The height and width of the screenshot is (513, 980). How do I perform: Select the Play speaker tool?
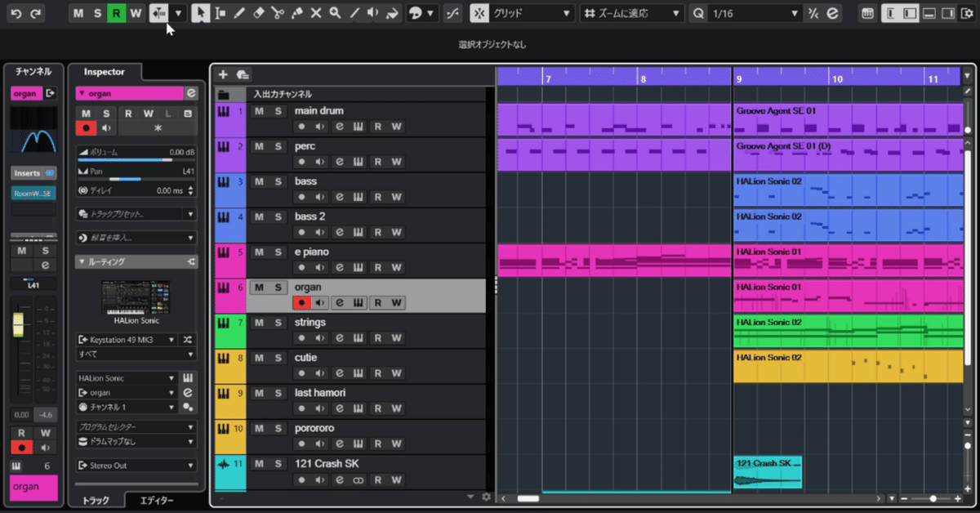(x=373, y=14)
